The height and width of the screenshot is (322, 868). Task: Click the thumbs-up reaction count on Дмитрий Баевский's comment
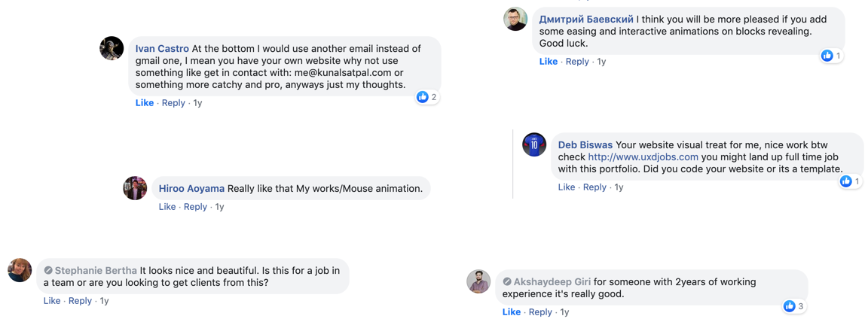(832, 55)
